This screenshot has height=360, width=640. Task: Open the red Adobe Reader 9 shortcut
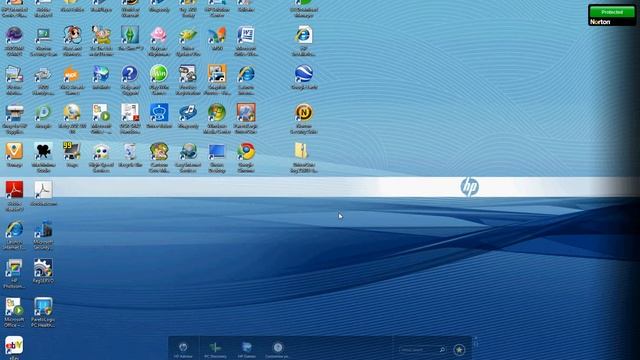pos(14,190)
